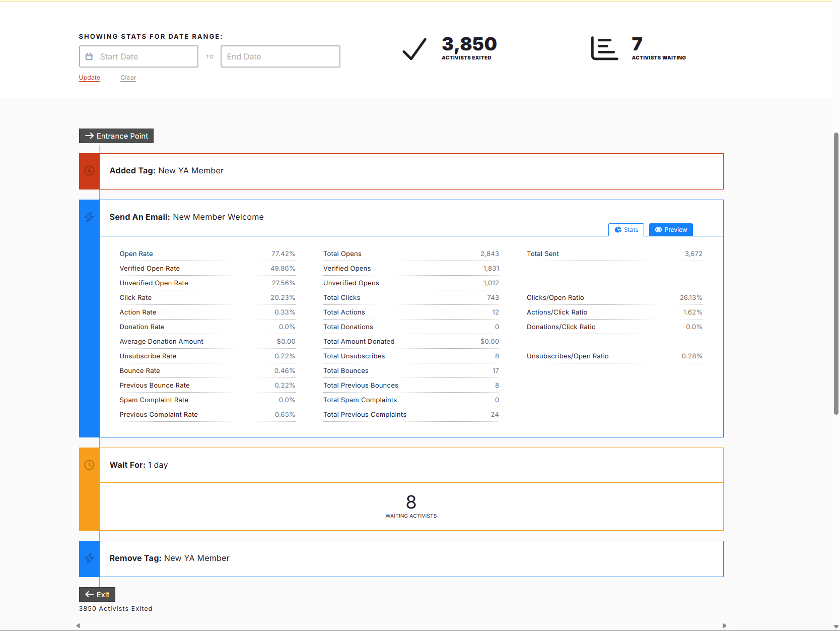
Task: Click the Entrance Point button
Action: pyautogui.click(x=116, y=136)
